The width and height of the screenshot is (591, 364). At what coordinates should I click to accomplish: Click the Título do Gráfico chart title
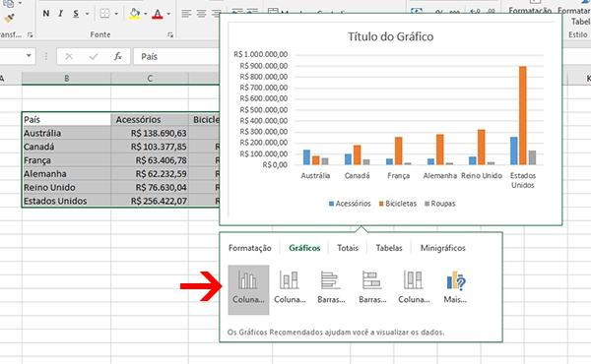click(x=390, y=36)
